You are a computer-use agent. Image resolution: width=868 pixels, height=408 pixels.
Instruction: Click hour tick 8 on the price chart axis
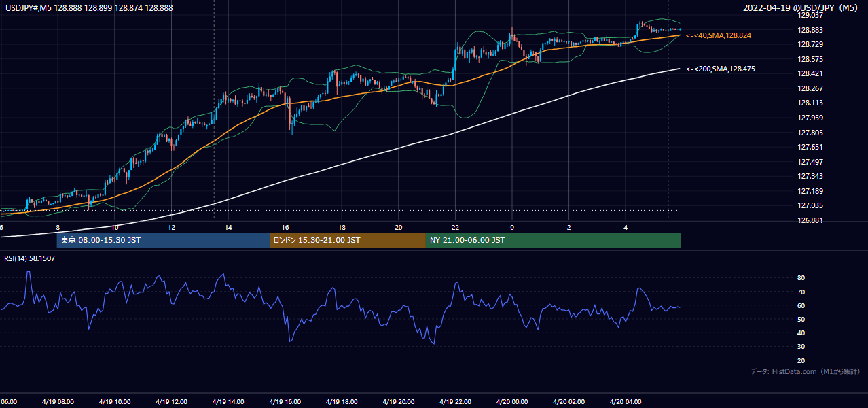tap(58, 227)
